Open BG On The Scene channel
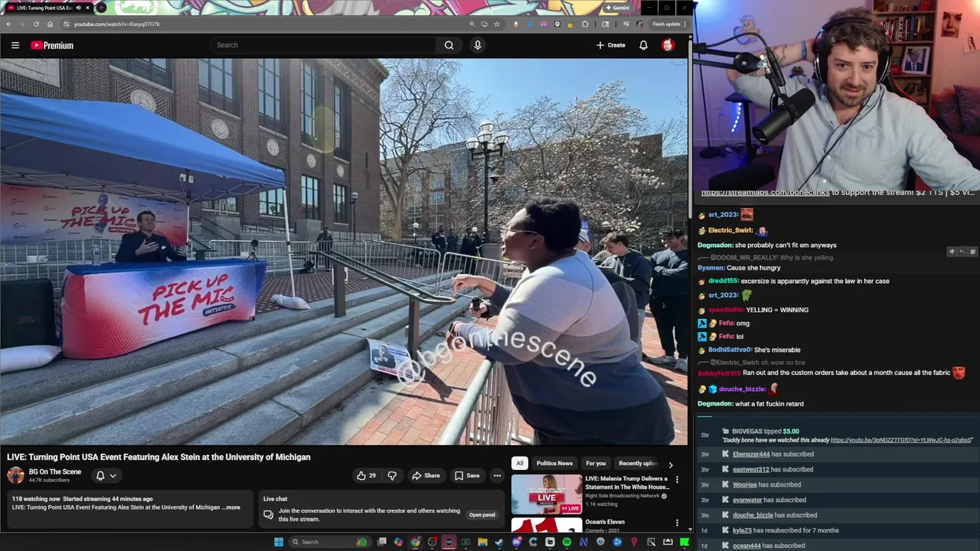980x551 pixels. click(x=55, y=471)
